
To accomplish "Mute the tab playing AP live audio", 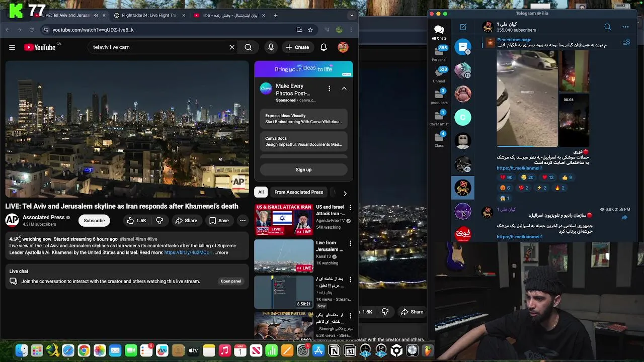I will pyautogui.click(x=96, y=16).
